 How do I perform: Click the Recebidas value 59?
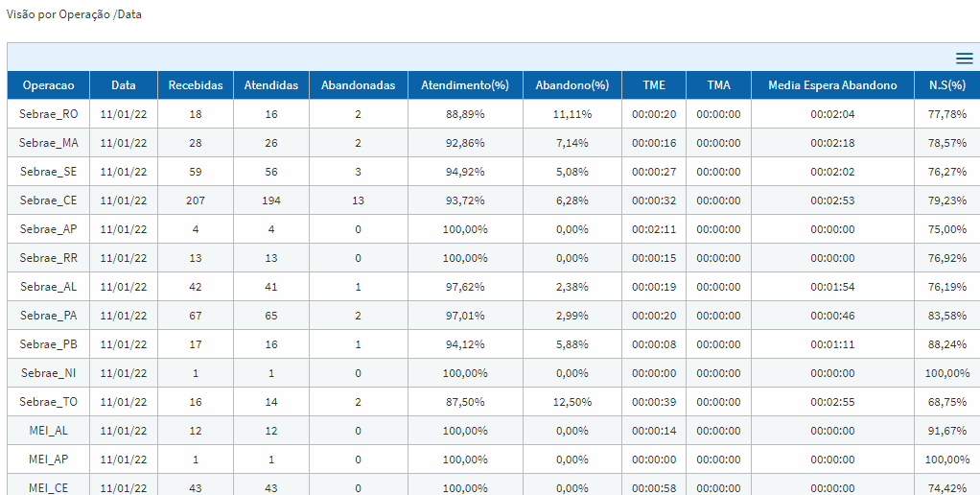(x=196, y=172)
